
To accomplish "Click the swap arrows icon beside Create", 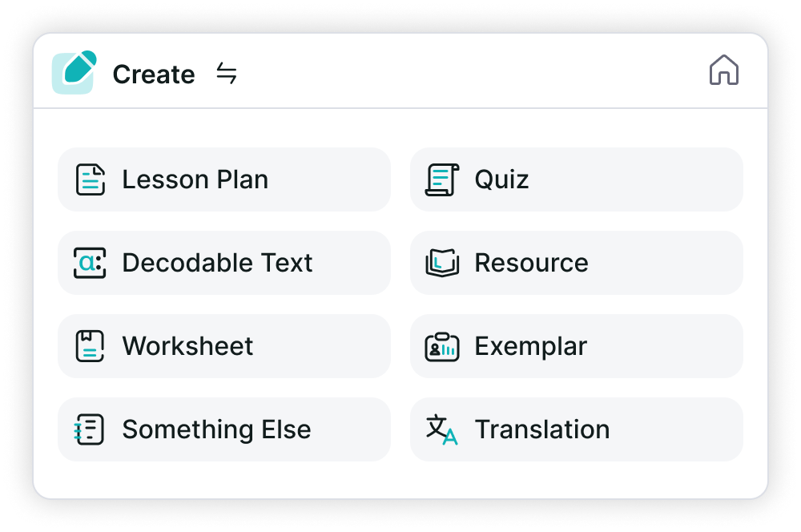I will [x=227, y=74].
